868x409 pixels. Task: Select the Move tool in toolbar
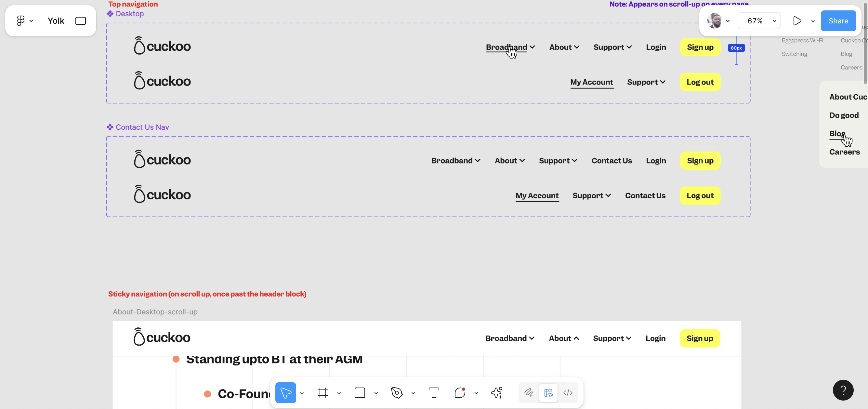[285, 392]
